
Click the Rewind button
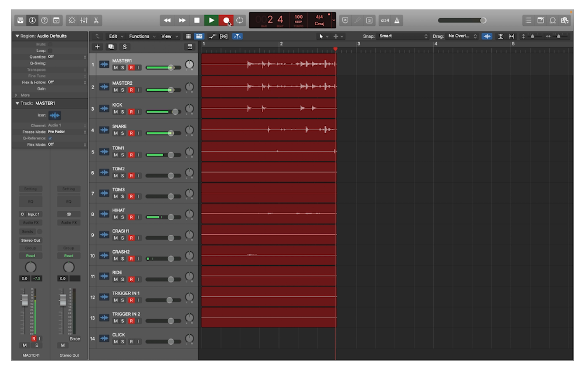pyautogui.click(x=167, y=20)
